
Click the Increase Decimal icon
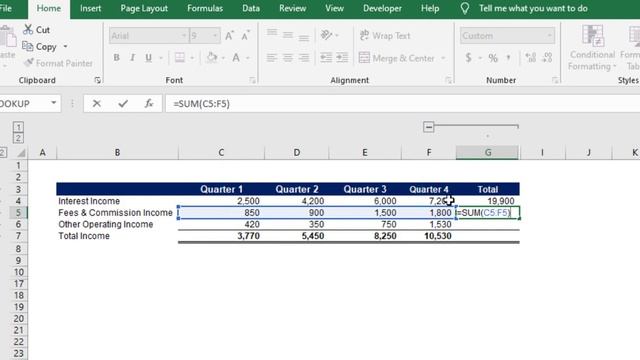[530, 58]
